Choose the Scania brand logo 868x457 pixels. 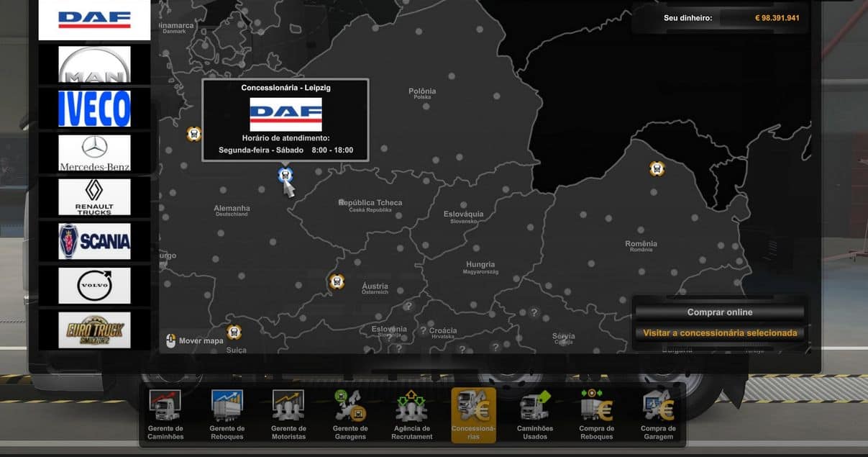(x=94, y=241)
